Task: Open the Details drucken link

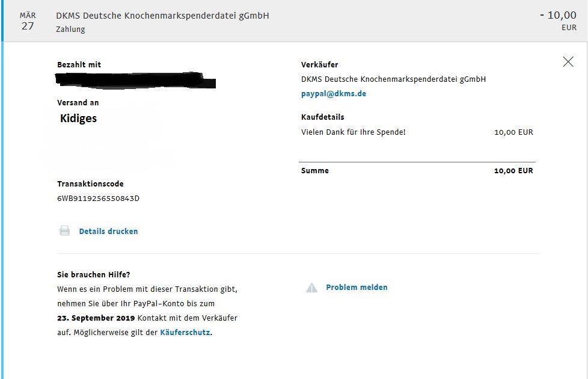Action: (108, 231)
